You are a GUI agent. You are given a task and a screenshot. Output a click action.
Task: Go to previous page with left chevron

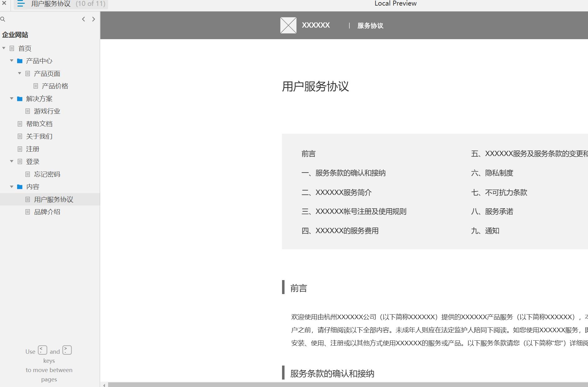point(84,19)
